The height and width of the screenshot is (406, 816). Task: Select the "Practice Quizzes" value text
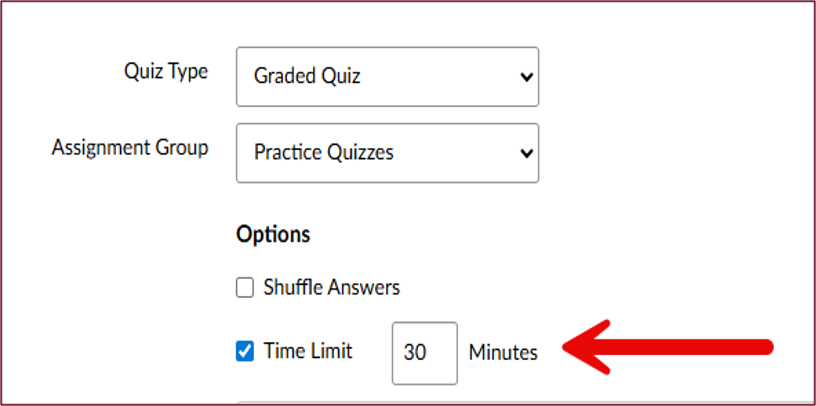click(324, 153)
